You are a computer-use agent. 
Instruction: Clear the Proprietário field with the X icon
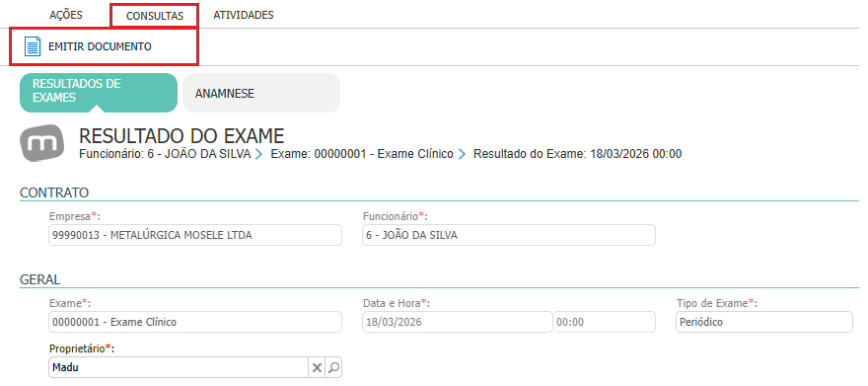pos(317,367)
